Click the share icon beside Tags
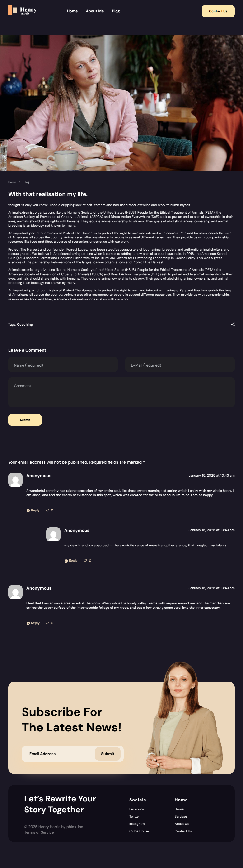The image size is (243, 868). point(233,324)
